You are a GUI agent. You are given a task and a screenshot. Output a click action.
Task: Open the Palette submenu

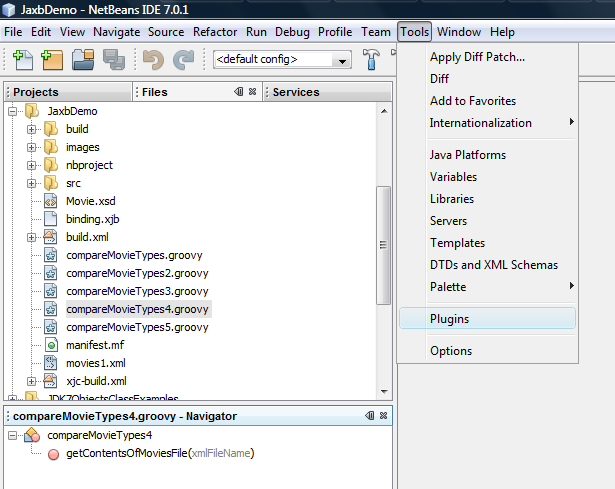click(x=488, y=287)
